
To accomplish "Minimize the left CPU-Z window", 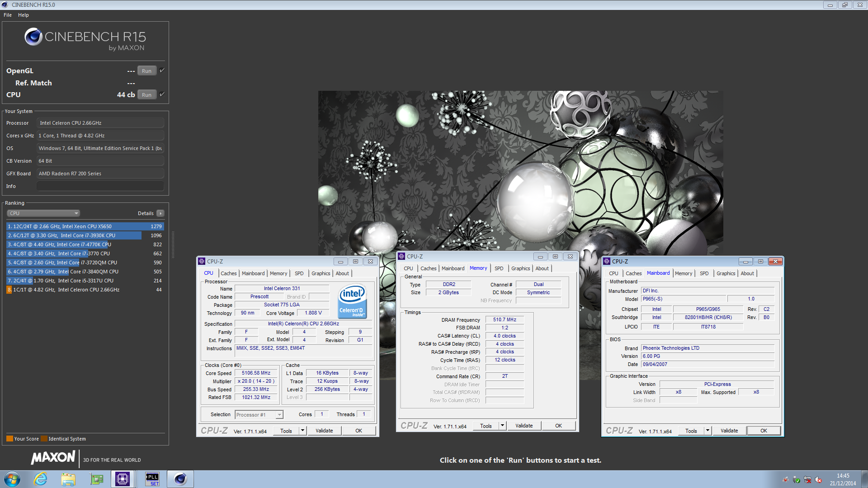I will (340, 261).
